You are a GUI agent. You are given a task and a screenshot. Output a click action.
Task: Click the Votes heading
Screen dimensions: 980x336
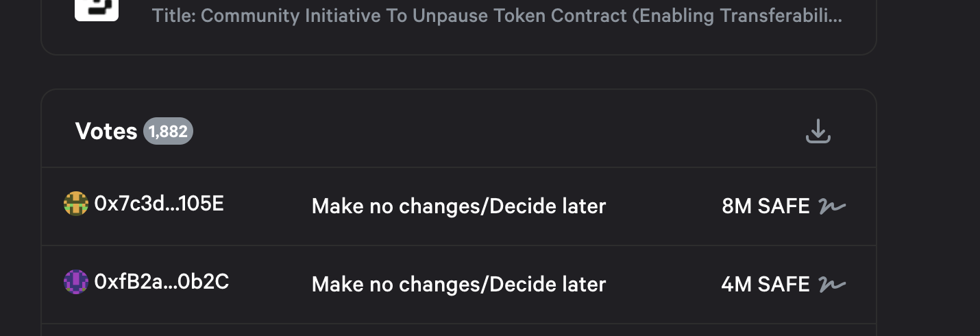[106, 132]
